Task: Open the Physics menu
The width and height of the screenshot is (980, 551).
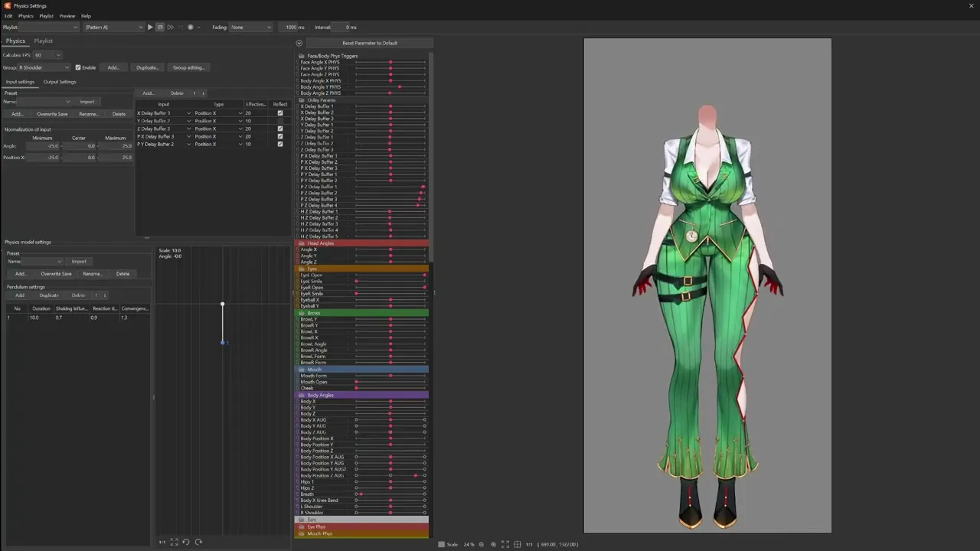Action: click(x=26, y=16)
